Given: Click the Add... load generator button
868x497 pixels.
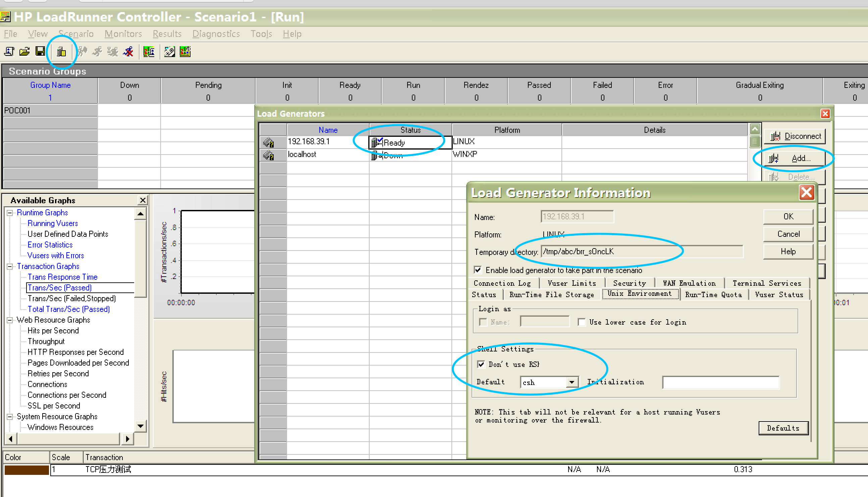Looking at the screenshot, I should click(794, 158).
